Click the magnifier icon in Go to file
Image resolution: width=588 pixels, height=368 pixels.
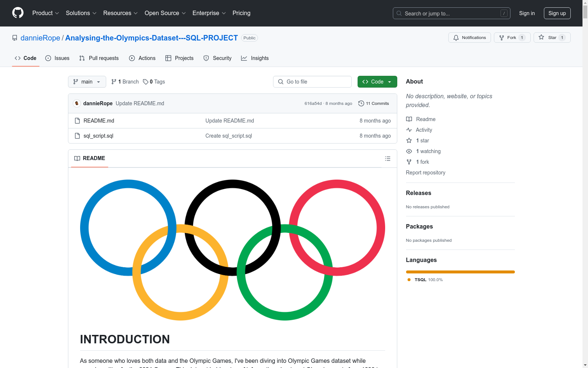click(x=281, y=82)
